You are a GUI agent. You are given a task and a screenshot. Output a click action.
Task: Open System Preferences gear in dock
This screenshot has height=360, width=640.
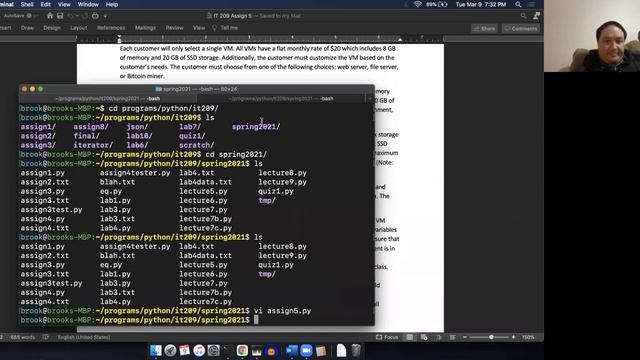pyautogui.click(x=213, y=350)
